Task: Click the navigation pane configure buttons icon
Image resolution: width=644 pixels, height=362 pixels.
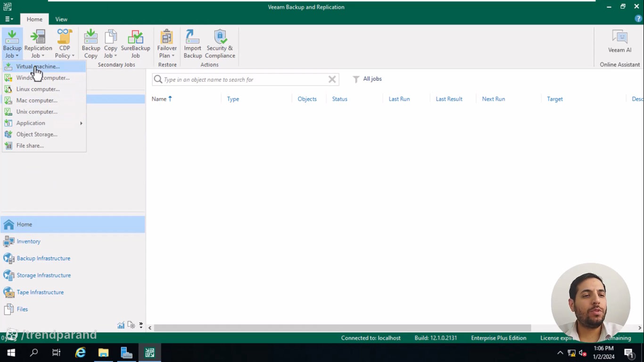Action: [x=131, y=325]
